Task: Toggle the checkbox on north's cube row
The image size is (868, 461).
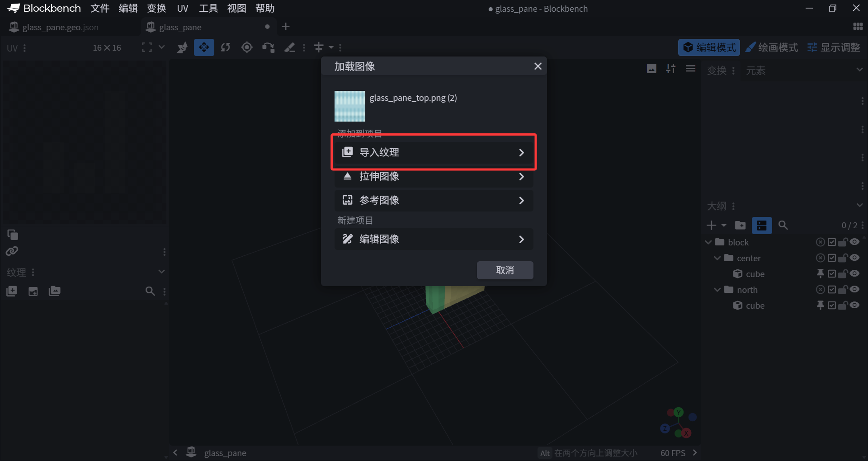Action: 832,305
